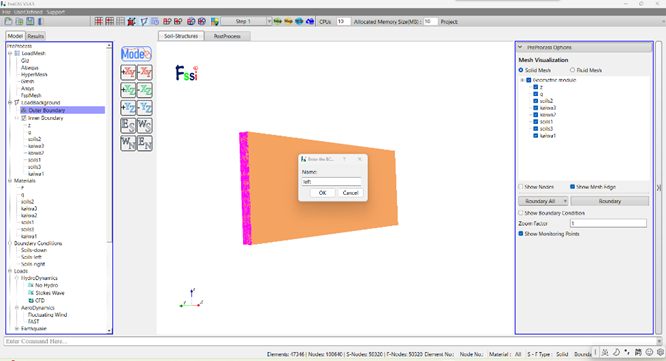Screen dimensions: 666x361
Task: Uncheck Show Monitoring Points
Action: [x=521, y=234]
